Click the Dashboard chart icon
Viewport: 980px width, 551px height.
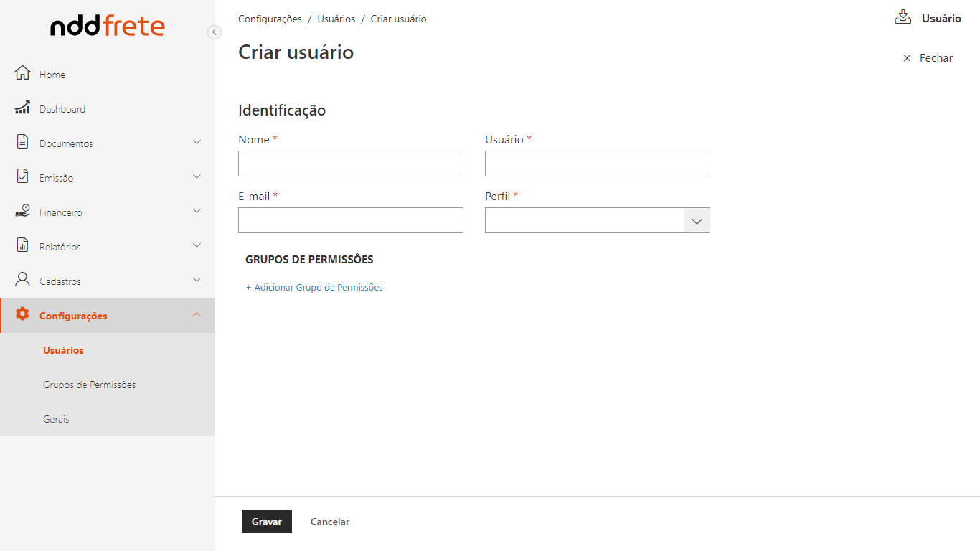tap(22, 108)
